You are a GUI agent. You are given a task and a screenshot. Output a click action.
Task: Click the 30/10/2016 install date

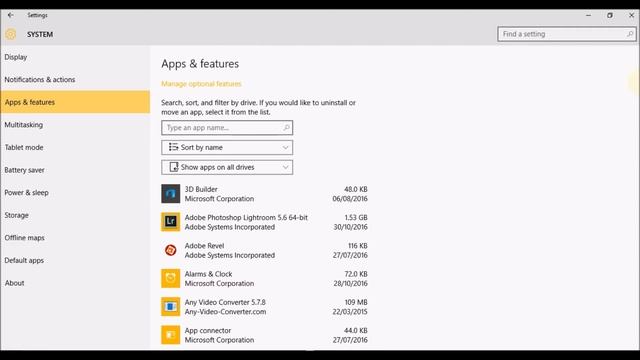pyautogui.click(x=350, y=227)
